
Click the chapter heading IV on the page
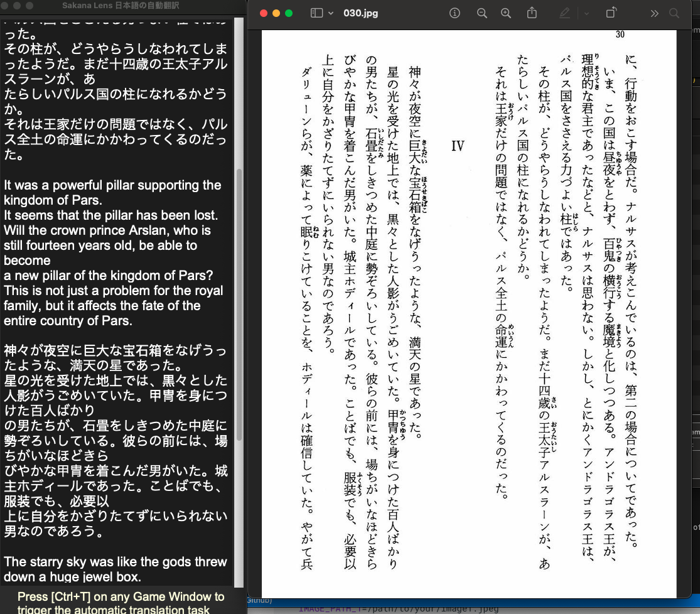pyautogui.click(x=458, y=146)
